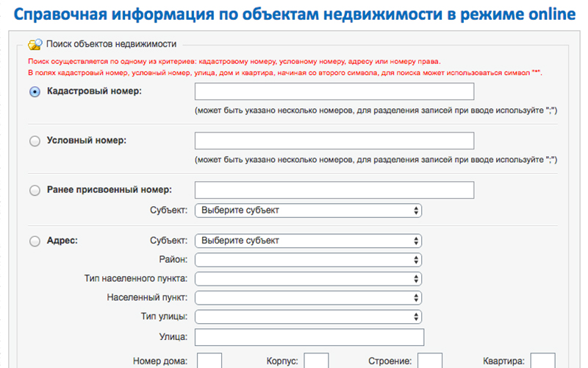588x368 pixels.
Task: Click the Строение input field
Action: [430, 361]
